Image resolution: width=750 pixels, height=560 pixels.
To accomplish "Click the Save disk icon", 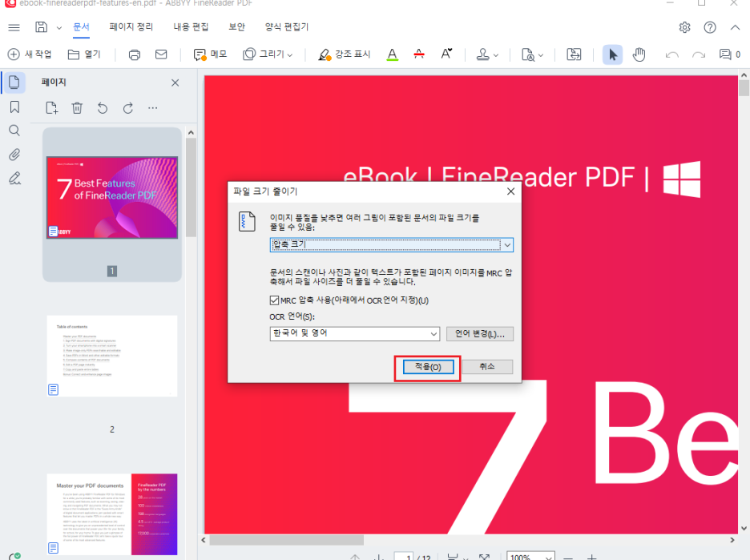I will click(42, 27).
